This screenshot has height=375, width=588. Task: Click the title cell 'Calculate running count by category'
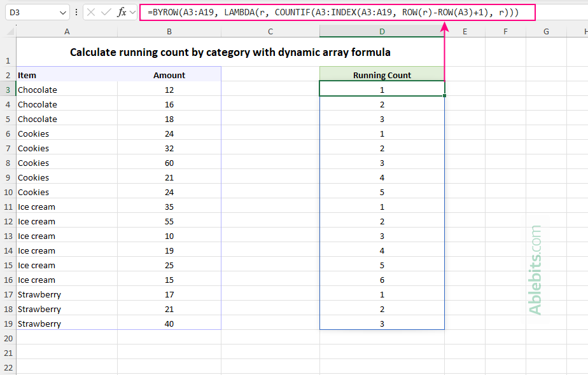pos(230,52)
